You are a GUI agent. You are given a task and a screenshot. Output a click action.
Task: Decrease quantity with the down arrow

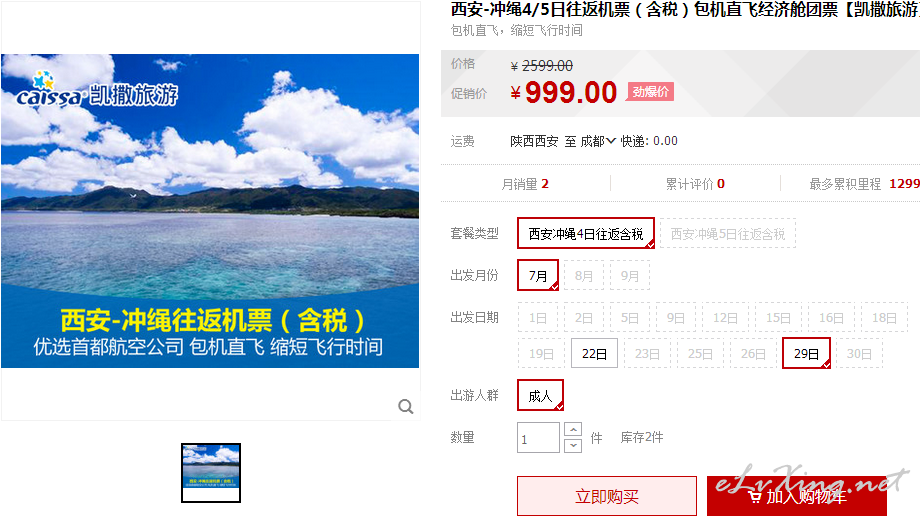573,446
